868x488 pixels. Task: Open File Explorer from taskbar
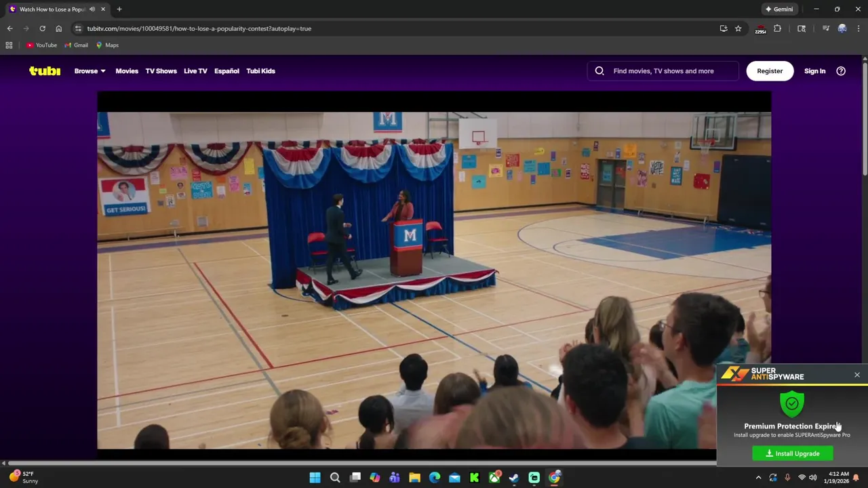[414, 478]
